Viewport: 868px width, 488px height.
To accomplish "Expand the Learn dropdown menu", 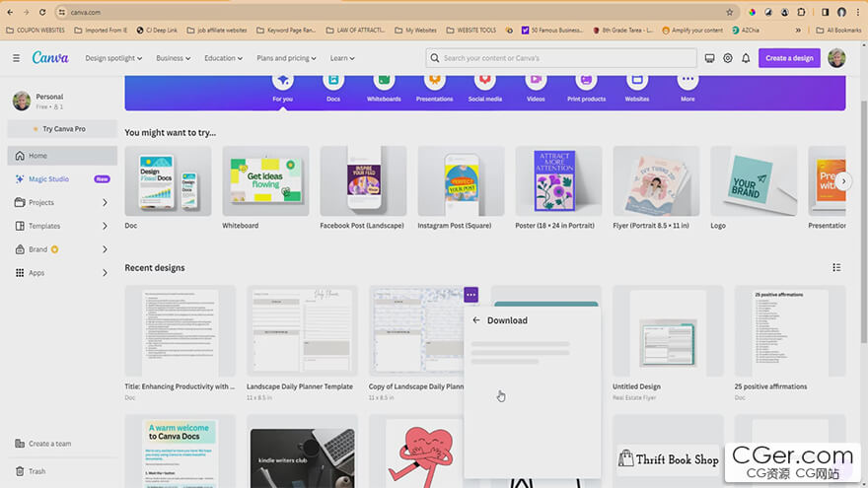I will click(x=342, y=58).
